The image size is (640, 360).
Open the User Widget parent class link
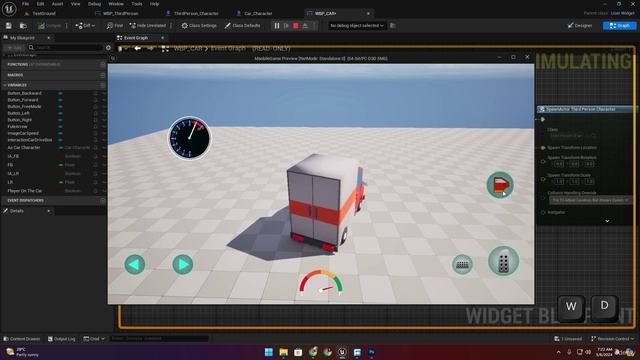[622, 13]
